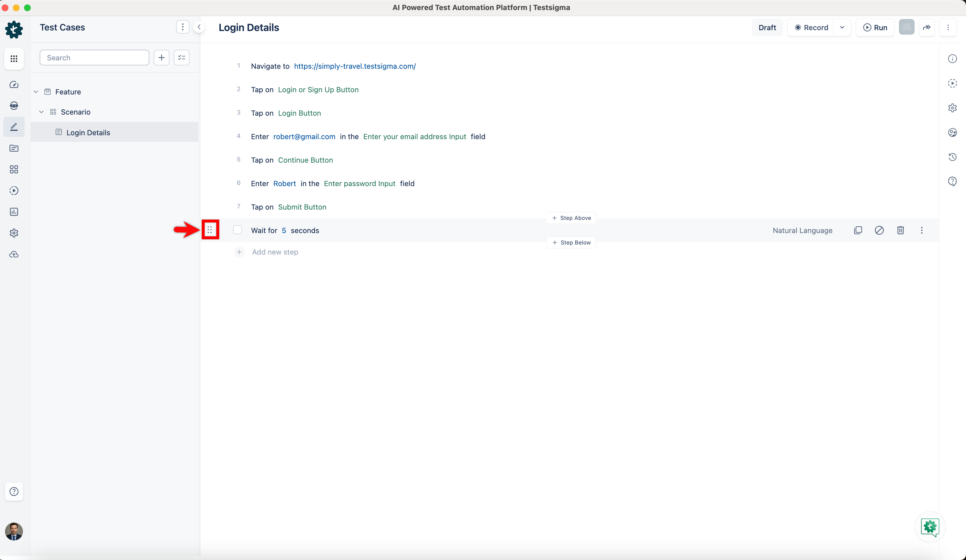
Task: Open the dashboard gauge icon in left sidebar
Action: (x=14, y=85)
